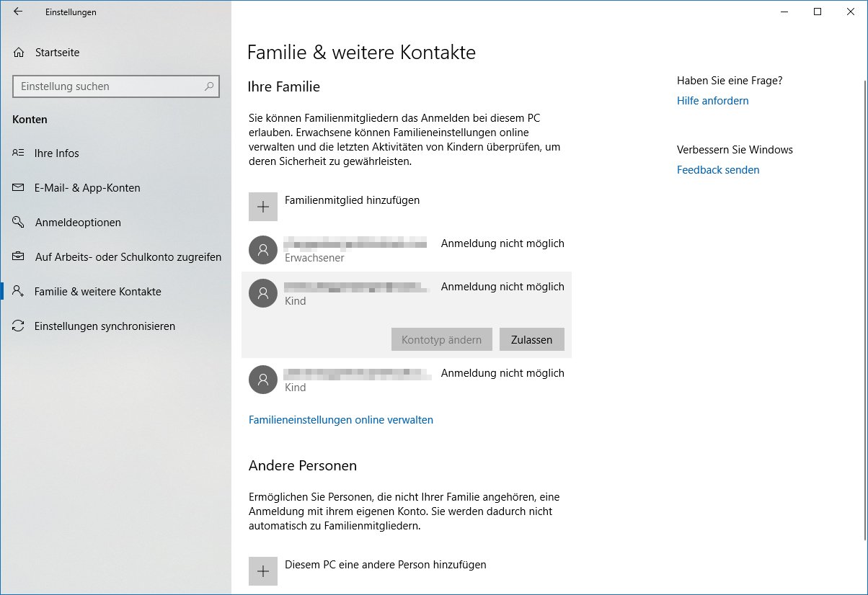Close the Einstellungen window
The width and height of the screenshot is (868, 595).
pyautogui.click(x=851, y=12)
